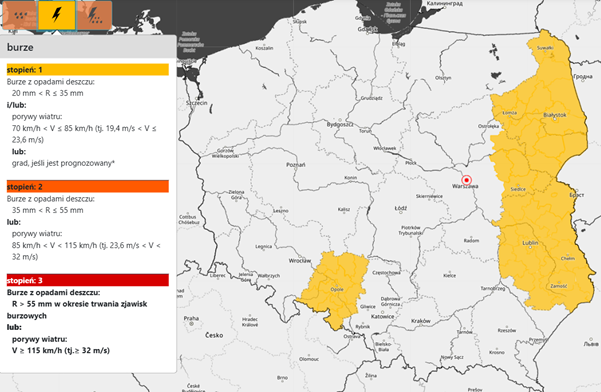Screen dimensions: 601x392
Task: Click the Praha city marker
Action: click(x=191, y=324)
